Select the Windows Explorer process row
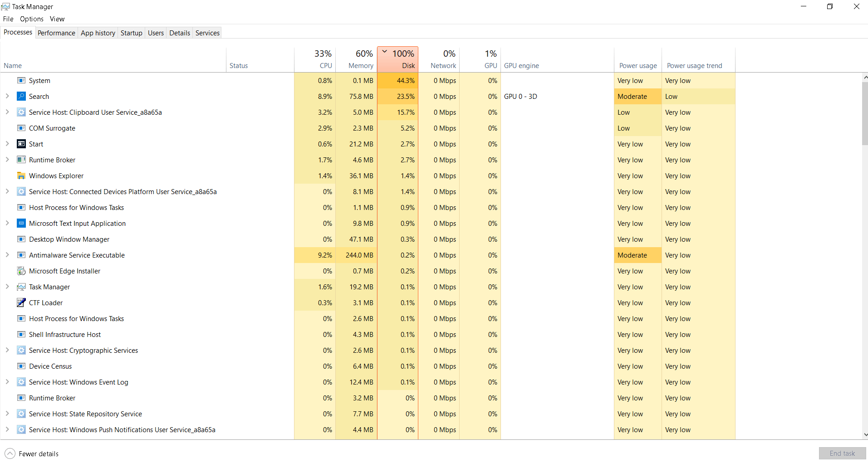This screenshot has width=868, height=463. [x=368, y=175]
